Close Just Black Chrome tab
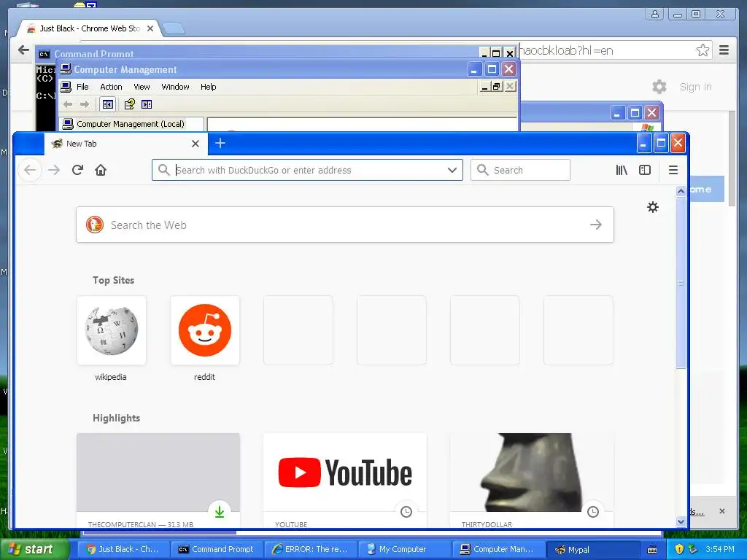This screenshot has height=560, width=747. (150, 28)
